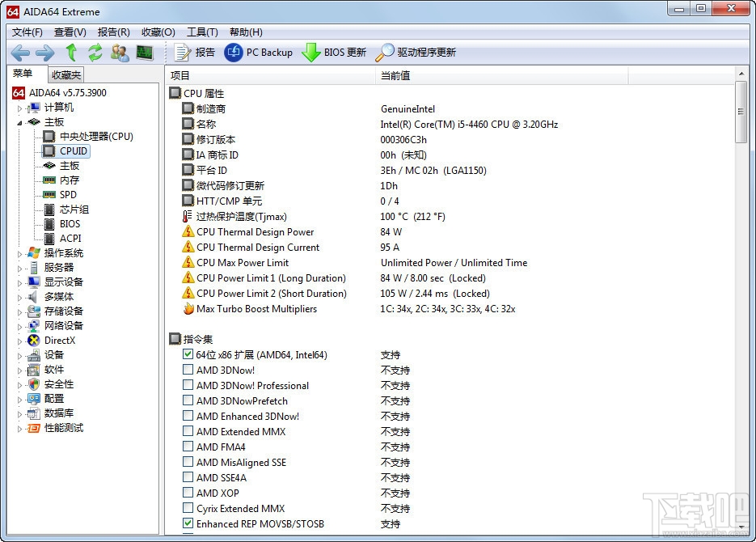The width and height of the screenshot is (756, 542).
Task: Select the 多媒体 multimedia node
Action: (51, 297)
